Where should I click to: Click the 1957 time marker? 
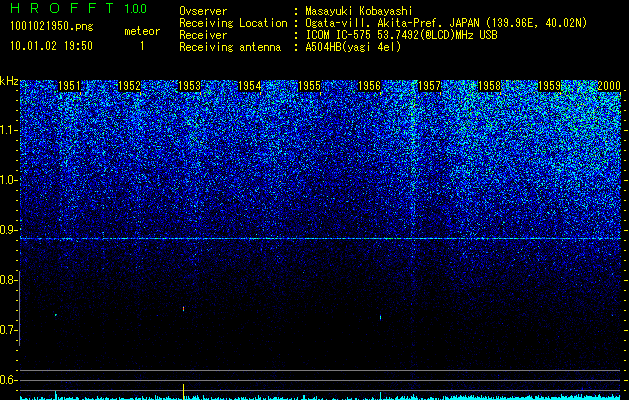coord(429,86)
